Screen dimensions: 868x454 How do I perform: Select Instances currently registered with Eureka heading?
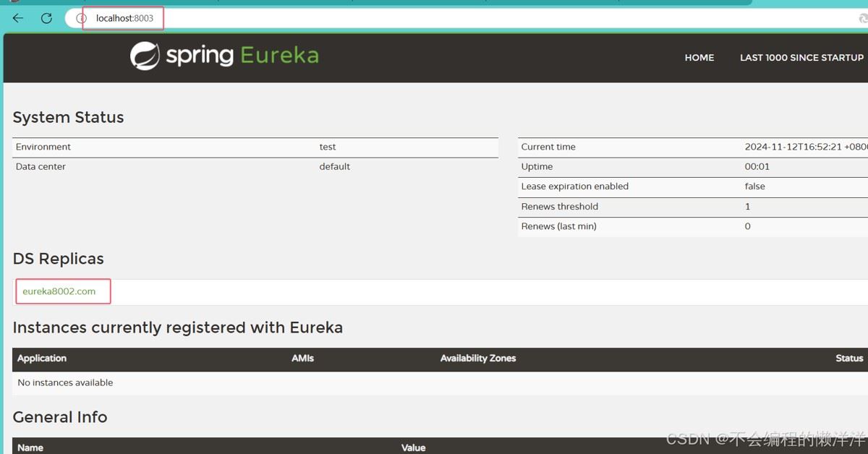click(178, 327)
